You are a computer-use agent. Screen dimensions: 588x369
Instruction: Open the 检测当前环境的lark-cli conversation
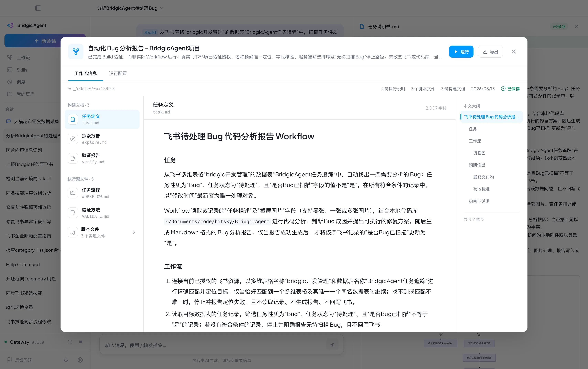[x=29, y=179]
